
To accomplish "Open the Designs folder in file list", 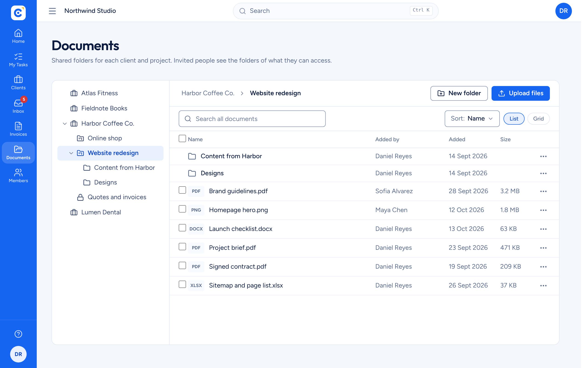I will pyautogui.click(x=212, y=173).
